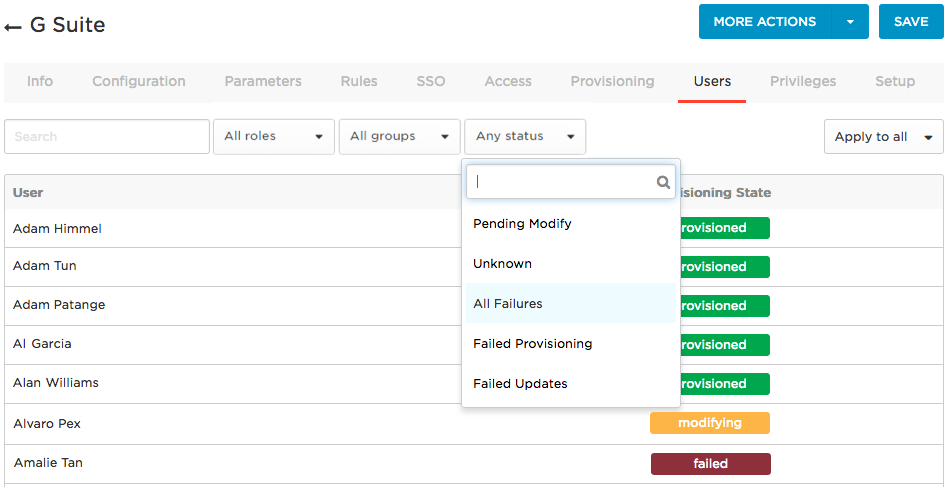Collapse the Any status dropdown

tap(525, 137)
